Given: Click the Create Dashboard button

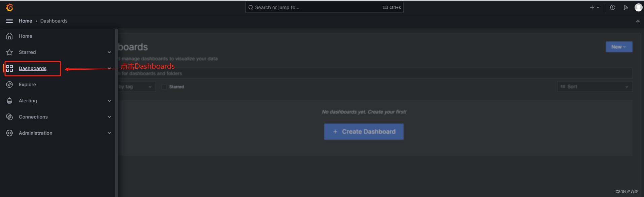Looking at the screenshot, I should (364, 132).
